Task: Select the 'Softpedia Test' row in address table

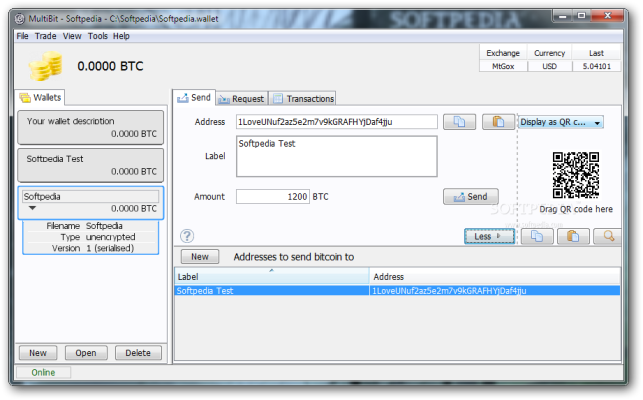Action: [397, 291]
